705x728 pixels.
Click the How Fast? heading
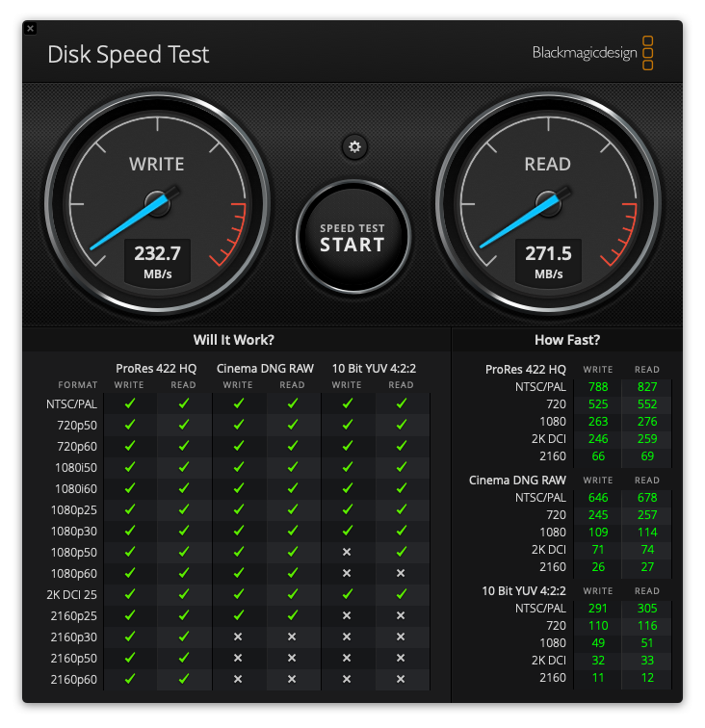pos(567,340)
